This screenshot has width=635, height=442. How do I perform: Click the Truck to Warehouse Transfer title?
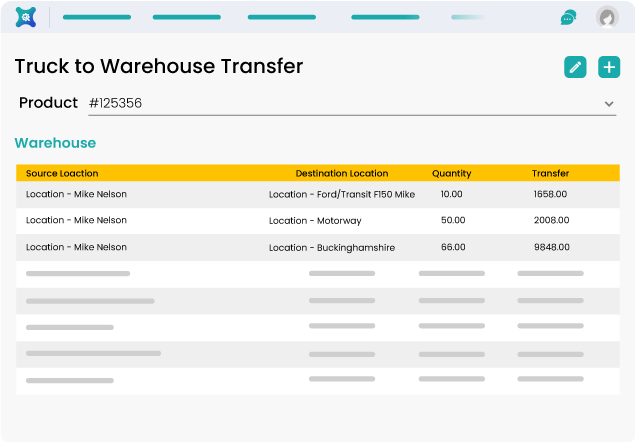(x=159, y=66)
